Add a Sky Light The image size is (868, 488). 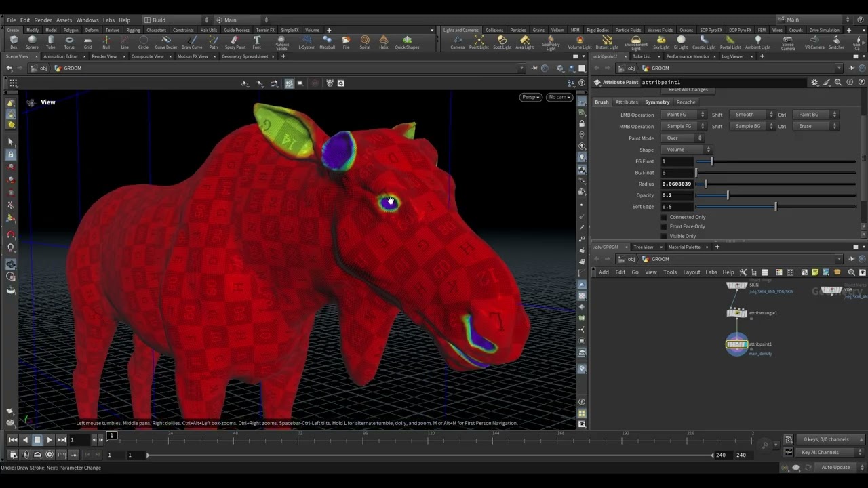coord(661,43)
